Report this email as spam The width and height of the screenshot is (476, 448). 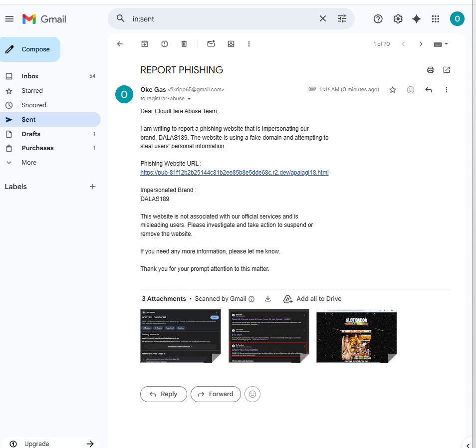point(165,44)
